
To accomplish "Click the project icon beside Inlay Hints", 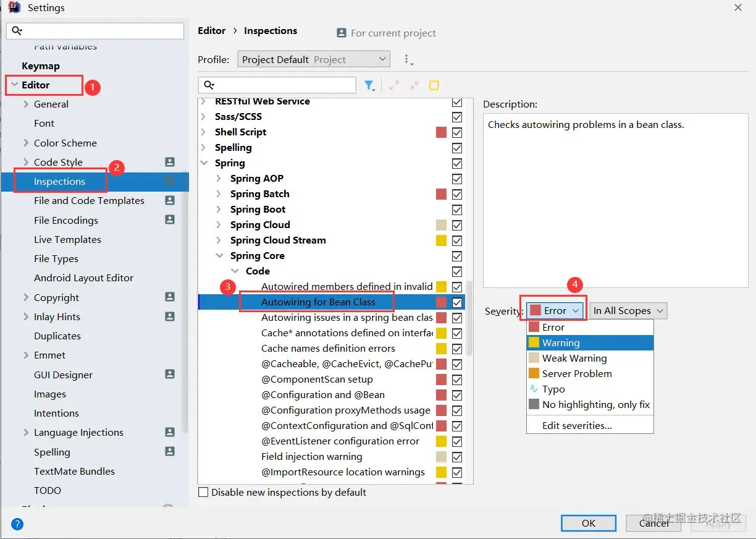I will pos(170,316).
